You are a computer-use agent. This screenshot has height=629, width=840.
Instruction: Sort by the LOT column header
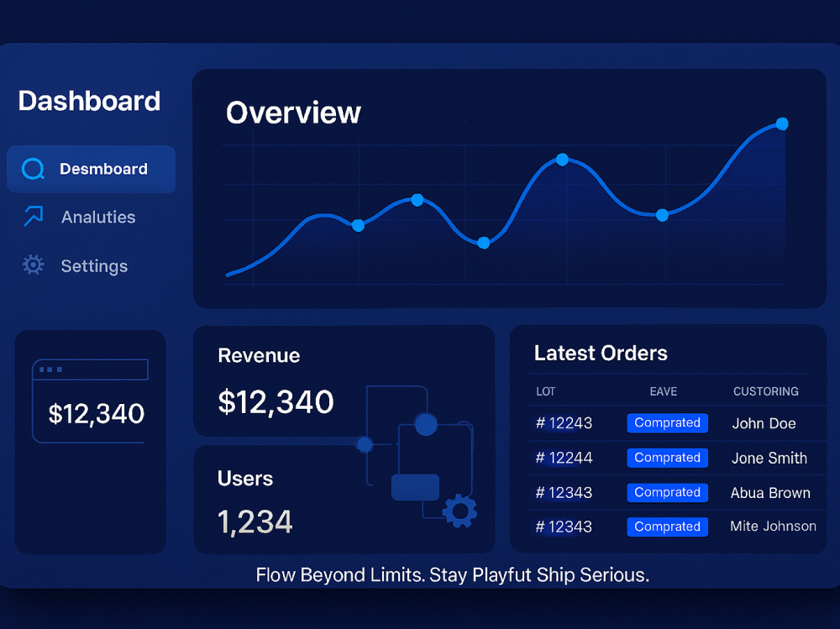pos(545,391)
